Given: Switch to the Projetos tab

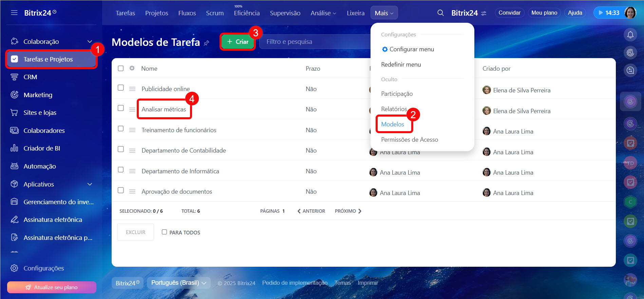Looking at the screenshot, I should 156,13.
